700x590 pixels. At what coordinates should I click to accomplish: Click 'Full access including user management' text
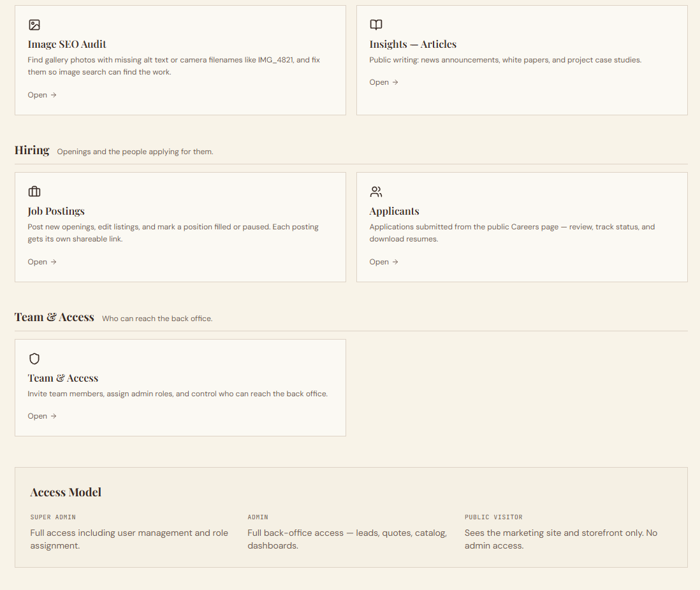[129, 539]
